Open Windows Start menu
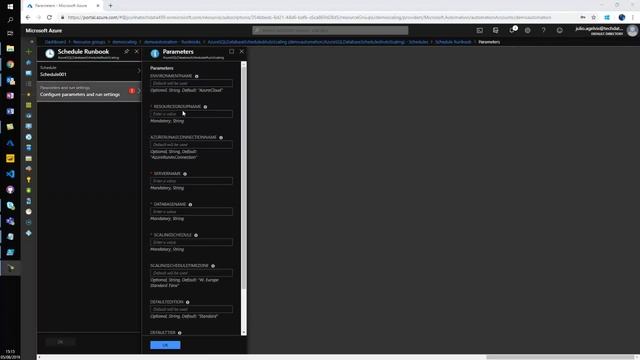The height and width of the screenshot is (360, 640). tap(10, 6)
